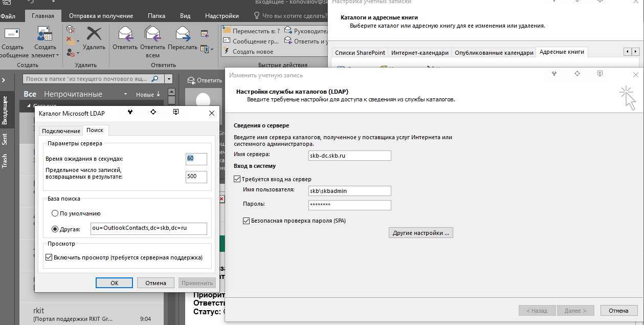Click the Delete X icon in ribbon

click(x=94, y=34)
